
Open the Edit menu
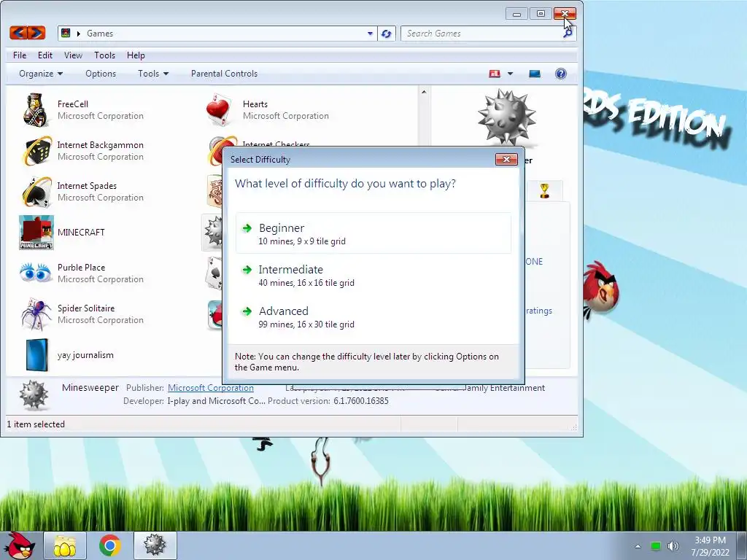[45, 55]
